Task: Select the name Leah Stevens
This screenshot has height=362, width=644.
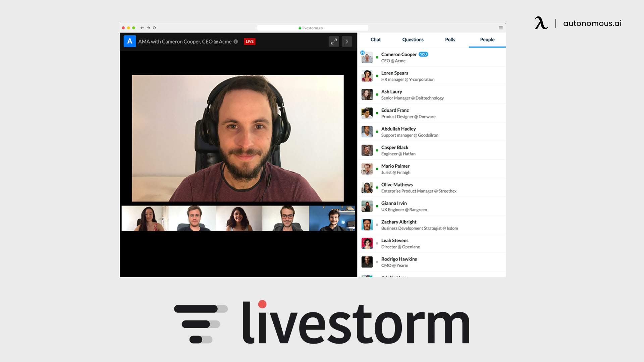Action: click(395, 240)
